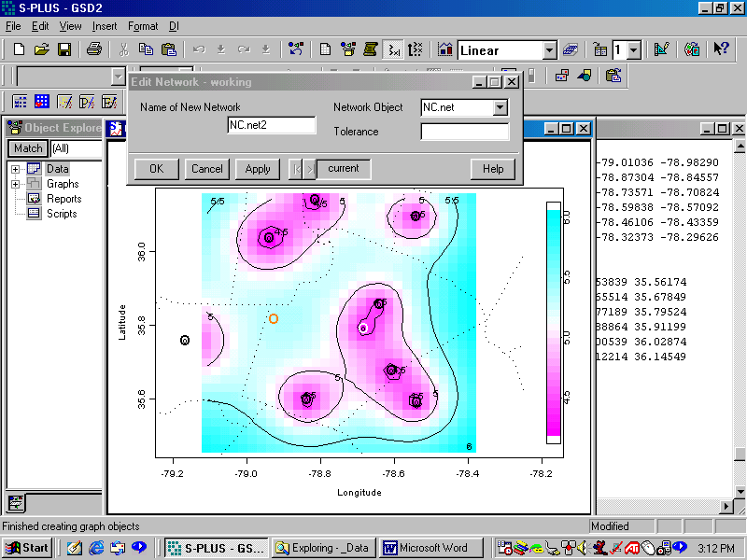This screenshot has height=560, width=747.
Task: Click the context help arrow icon
Action: click(x=721, y=49)
